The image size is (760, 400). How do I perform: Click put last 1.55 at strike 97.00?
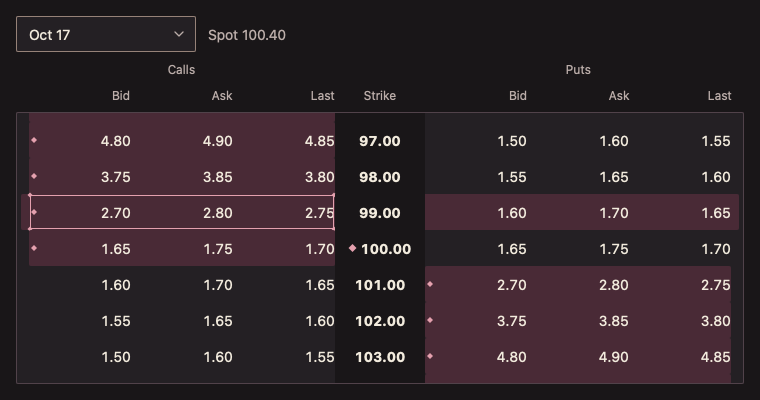[716, 141]
